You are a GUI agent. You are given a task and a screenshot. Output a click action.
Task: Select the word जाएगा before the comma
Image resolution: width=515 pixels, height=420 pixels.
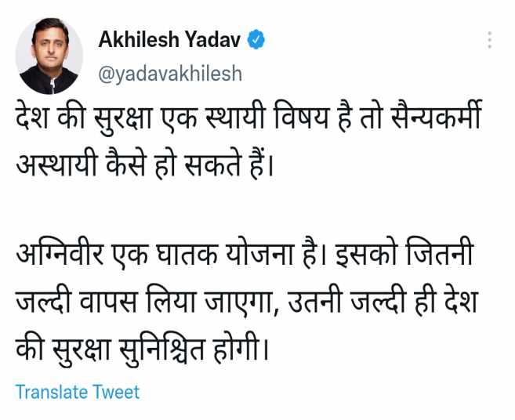tap(239, 302)
